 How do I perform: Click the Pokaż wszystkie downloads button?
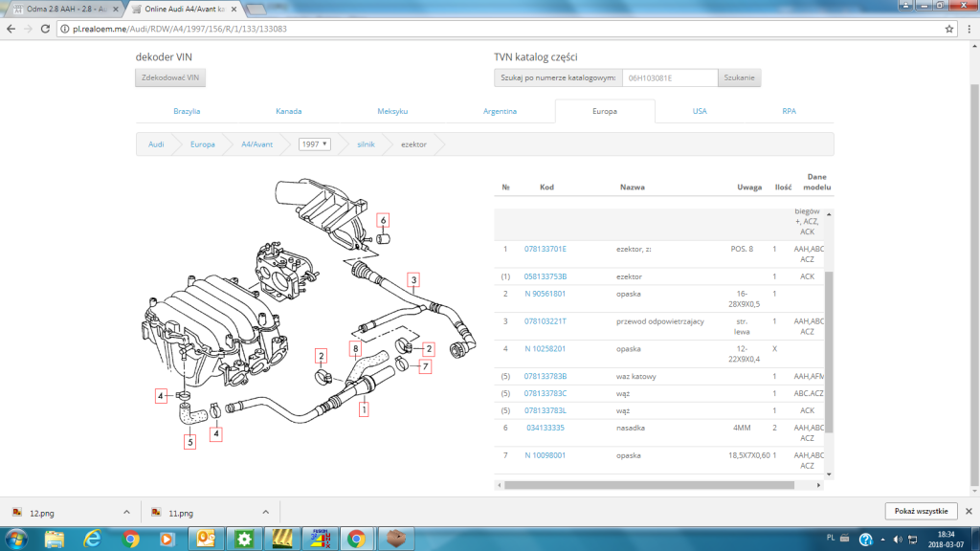922,511
